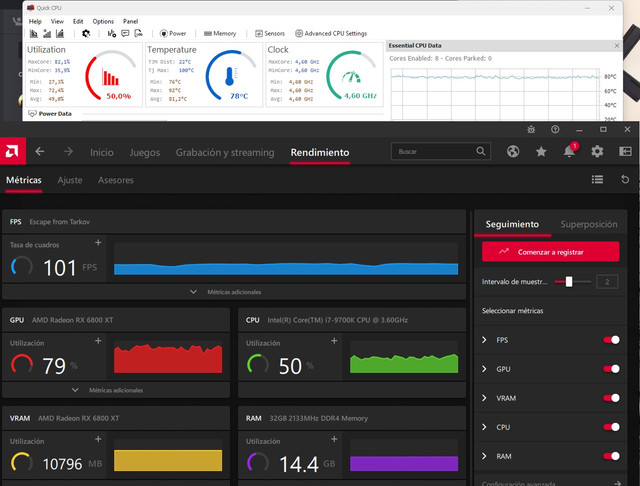Click the message bubble icon in Quick CPU
The width and height of the screenshot is (640, 486).
[125, 33]
